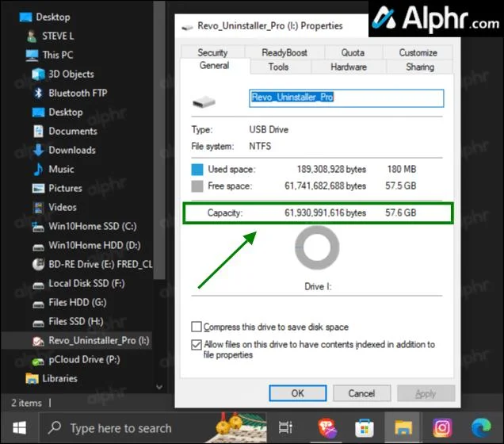The width and height of the screenshot is (504, 444).
Task: Click the Desktop icon at tree top
Action: coord(25,17)
